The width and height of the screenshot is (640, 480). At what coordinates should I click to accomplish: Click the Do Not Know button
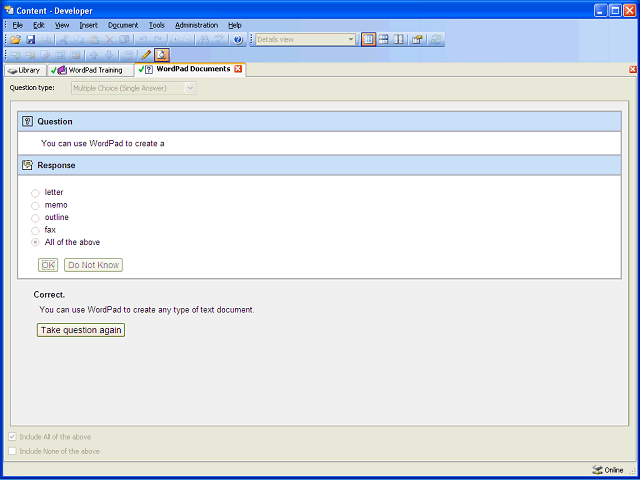pos(93,265)
